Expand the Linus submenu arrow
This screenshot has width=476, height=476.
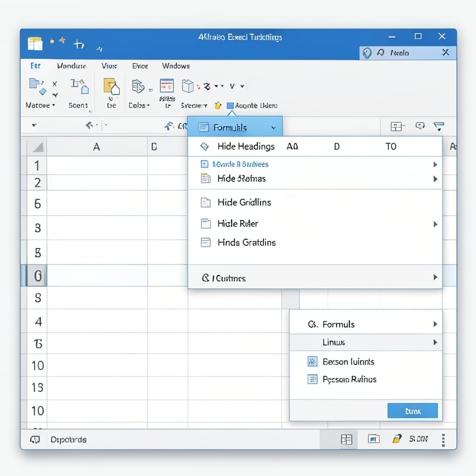click(x=435, y=343)
